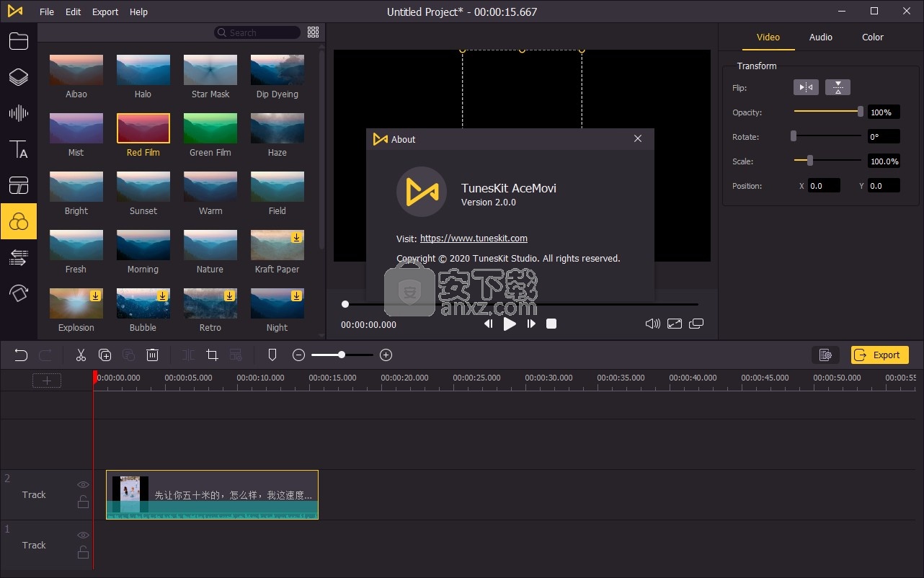Zoom in timeline with plus icon

pyautogui.click(x=386, y=355)
